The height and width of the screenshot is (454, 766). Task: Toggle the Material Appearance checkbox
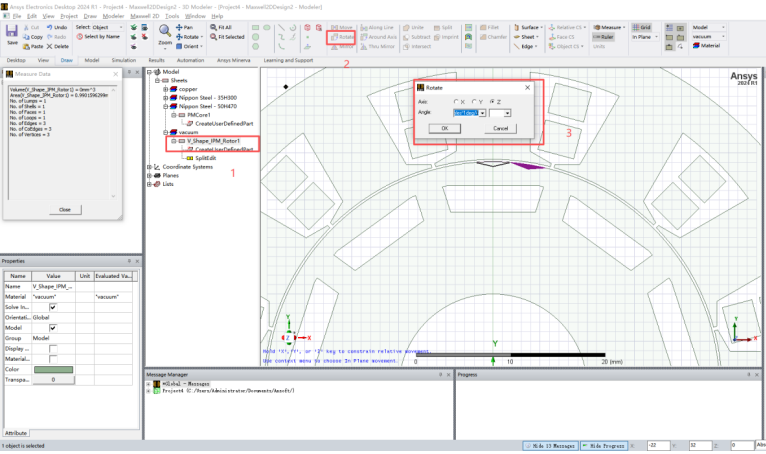point(53,359)
